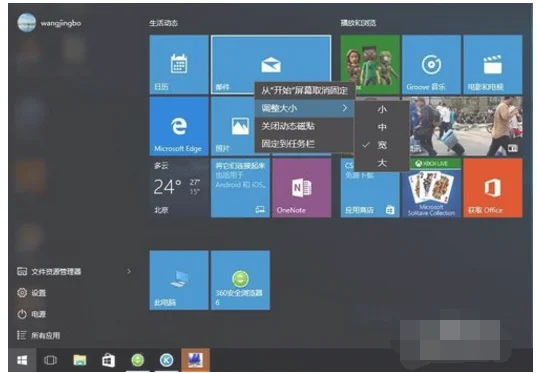Click the Windows Start button
537x373 pixels.
(x=22, y=360)
